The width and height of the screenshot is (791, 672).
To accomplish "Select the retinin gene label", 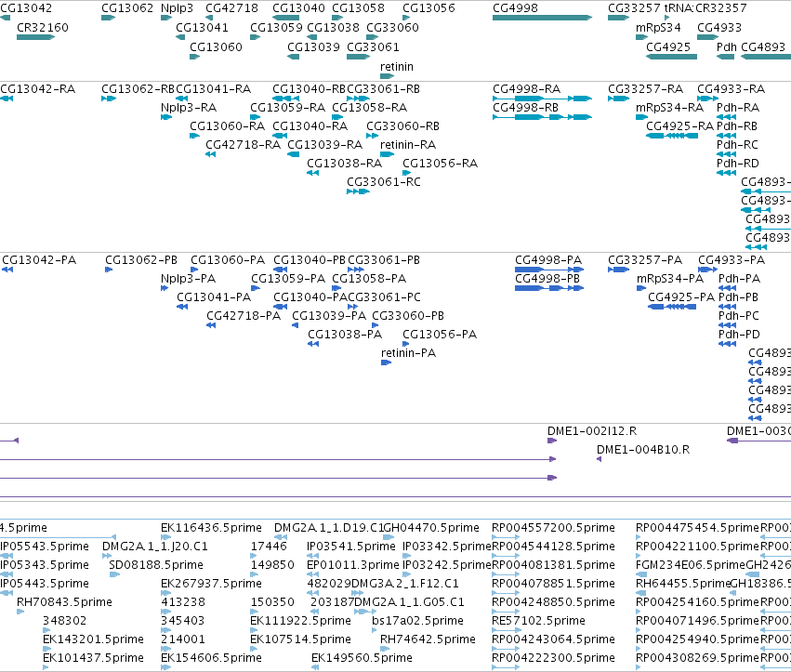I will (397, 67).
